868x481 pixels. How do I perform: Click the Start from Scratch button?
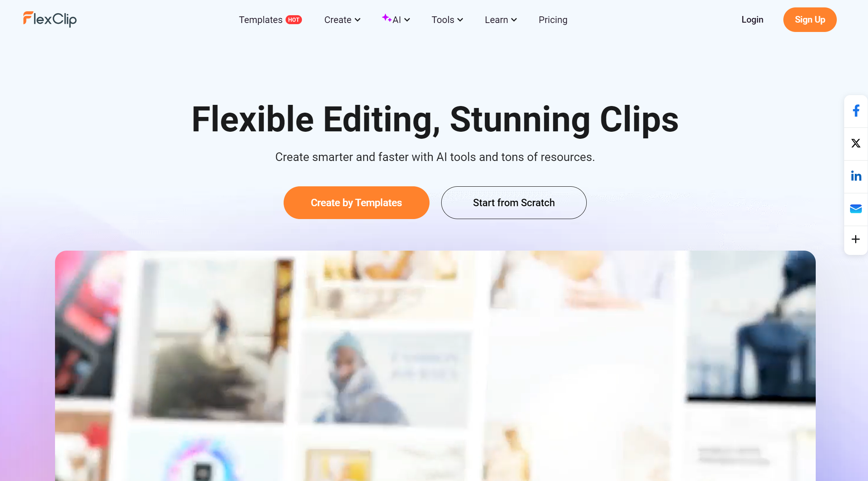click(514, 203)
